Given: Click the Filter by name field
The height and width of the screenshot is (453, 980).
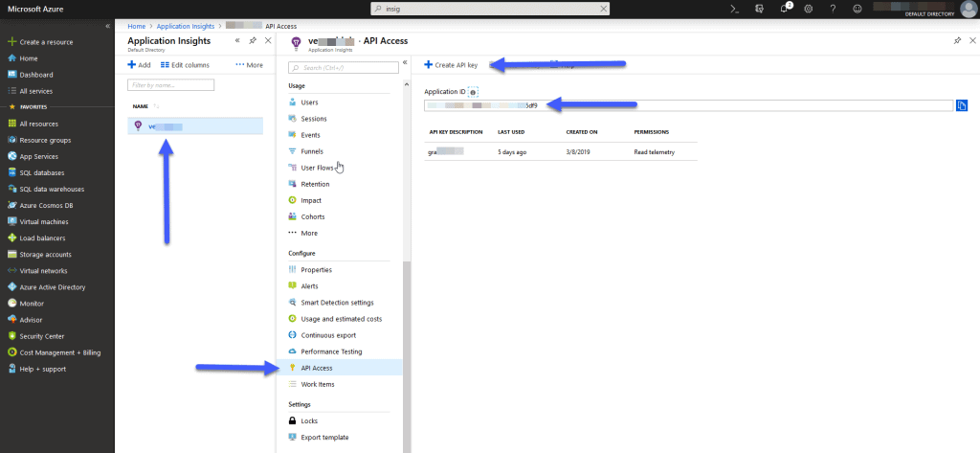Looking at the screenshot, I should (x=170, y=84).
